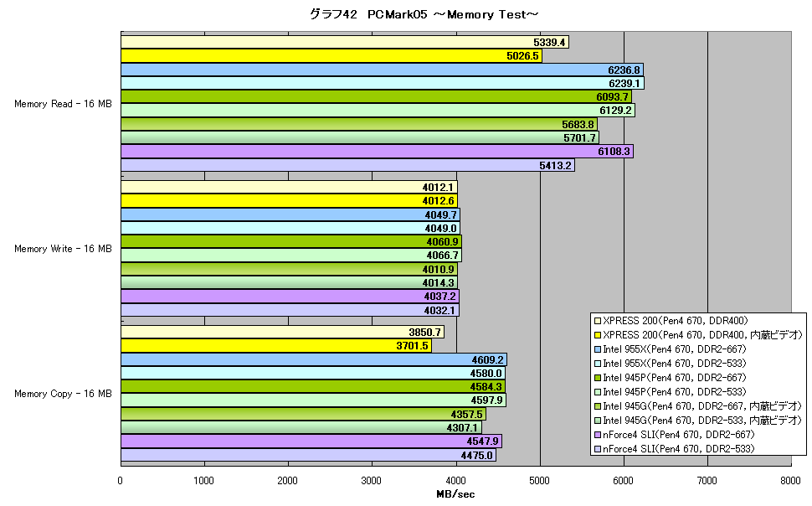The height and width of the screenshot is (506, 812).
Task: Click the Intel 955X DDR2-533 legend swatch
Action: (x=597, y=364)
